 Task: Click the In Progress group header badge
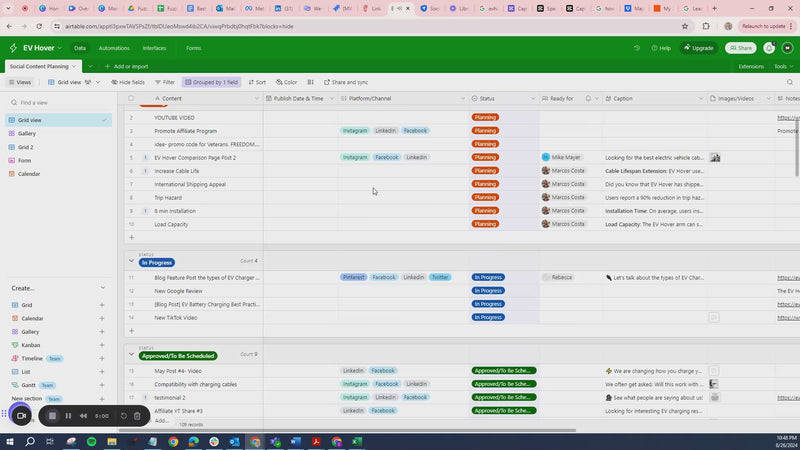(157, 263)
